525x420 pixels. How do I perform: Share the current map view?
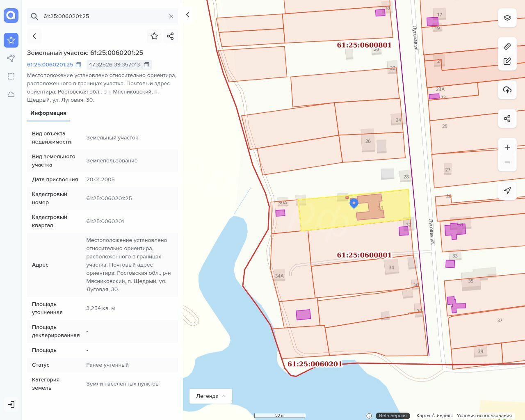(x=507, y=119)
